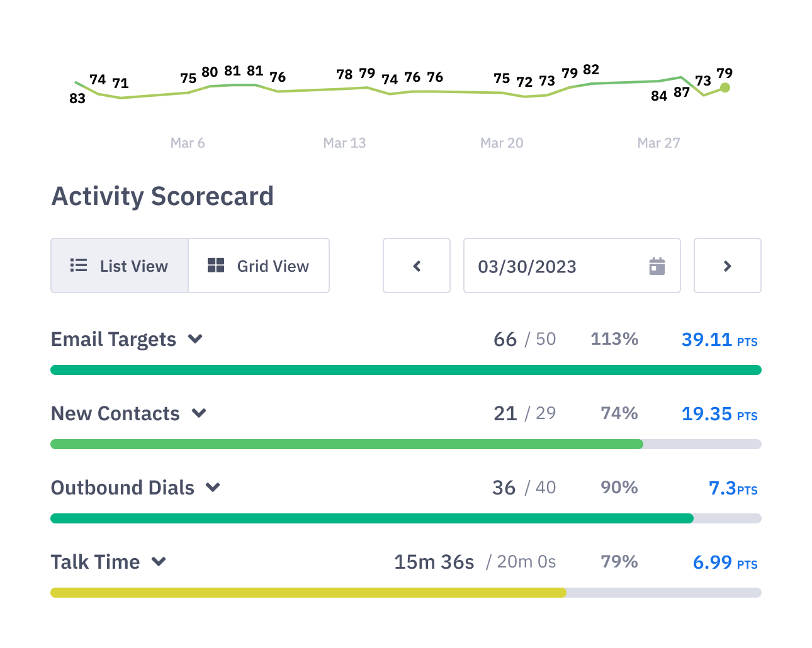Click the Mar 27 axis label
The width and height of the screenshot is (812, 648).
tap(658, 143)
